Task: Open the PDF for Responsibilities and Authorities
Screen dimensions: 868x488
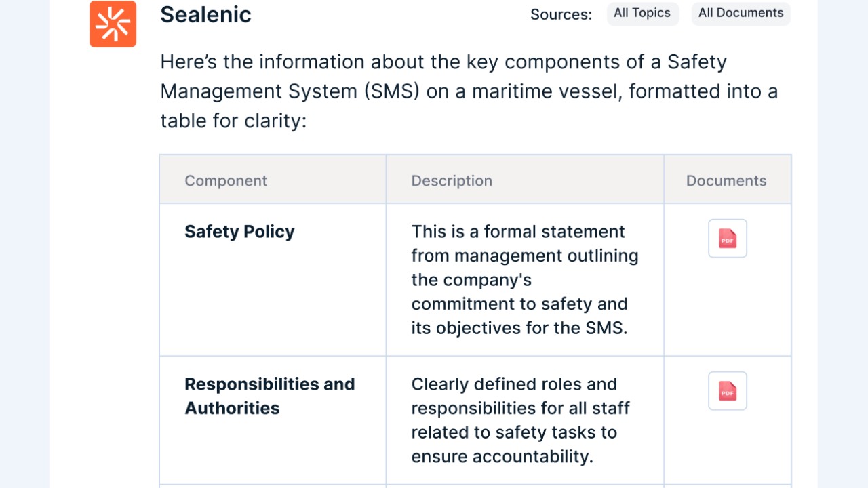Action: point(728,391)
